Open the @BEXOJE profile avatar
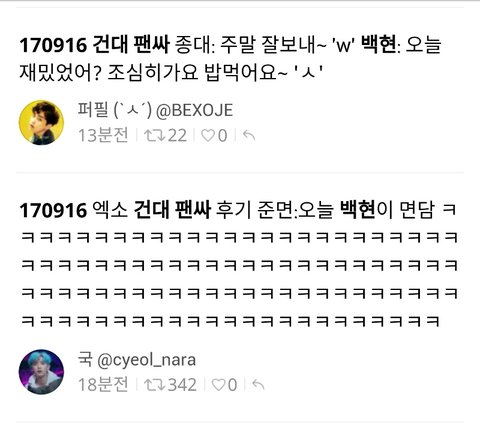This screenshot has width=480, height=431. tap(41, 122)
